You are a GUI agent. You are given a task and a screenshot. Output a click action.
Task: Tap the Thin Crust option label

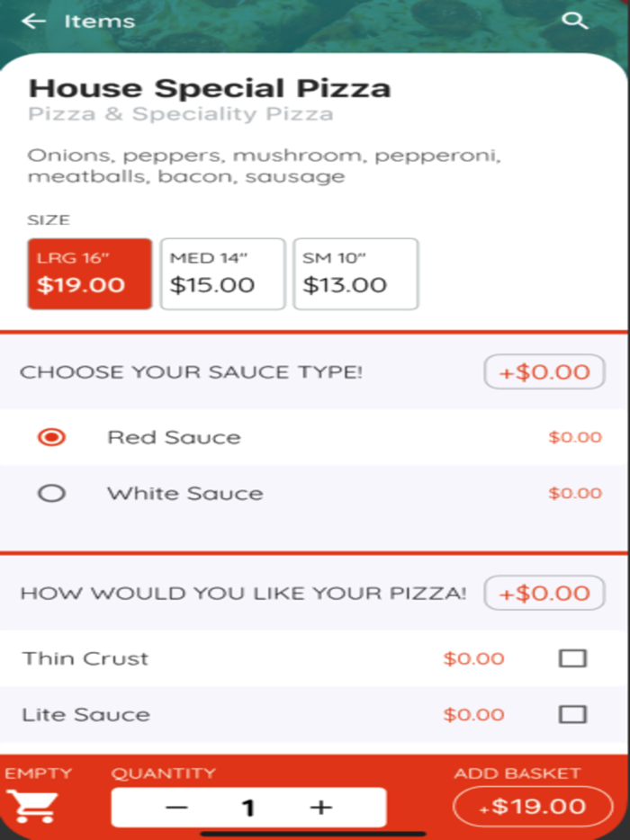point(85,658)
